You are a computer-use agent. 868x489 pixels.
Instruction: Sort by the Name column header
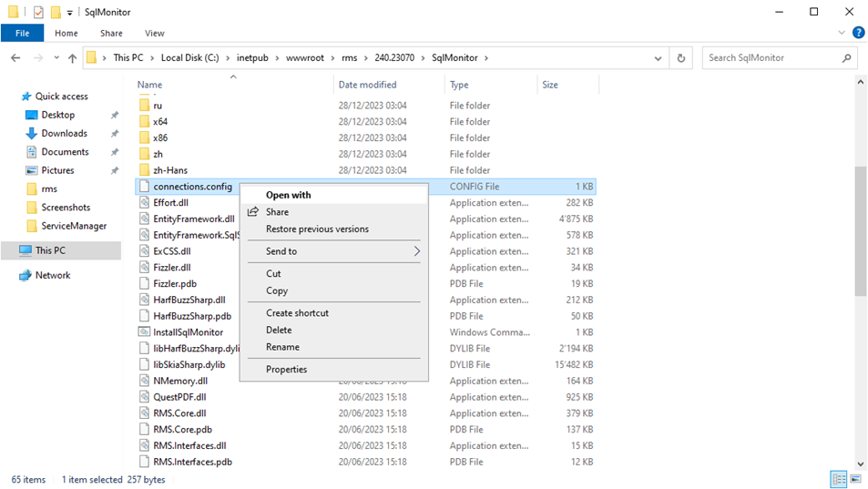150,85
